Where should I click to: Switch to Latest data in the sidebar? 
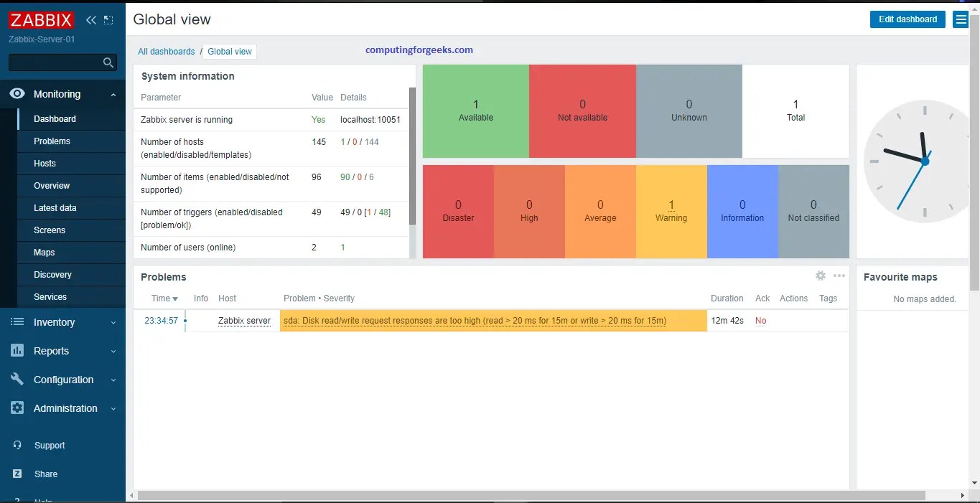click(56, 207)
